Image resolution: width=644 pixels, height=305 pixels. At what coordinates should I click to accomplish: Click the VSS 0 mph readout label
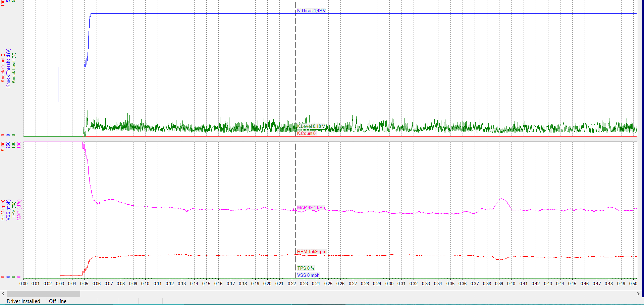point(308,275)
